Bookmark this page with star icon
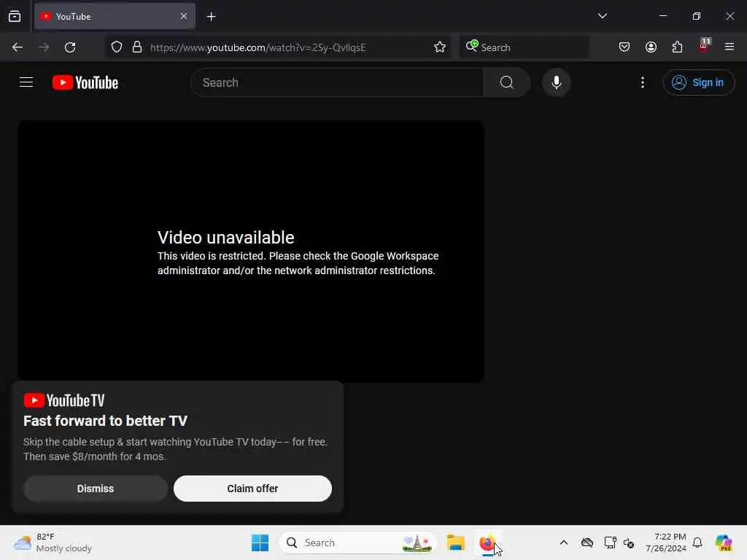The image size is (747, 560). click(x=440, y=47)
